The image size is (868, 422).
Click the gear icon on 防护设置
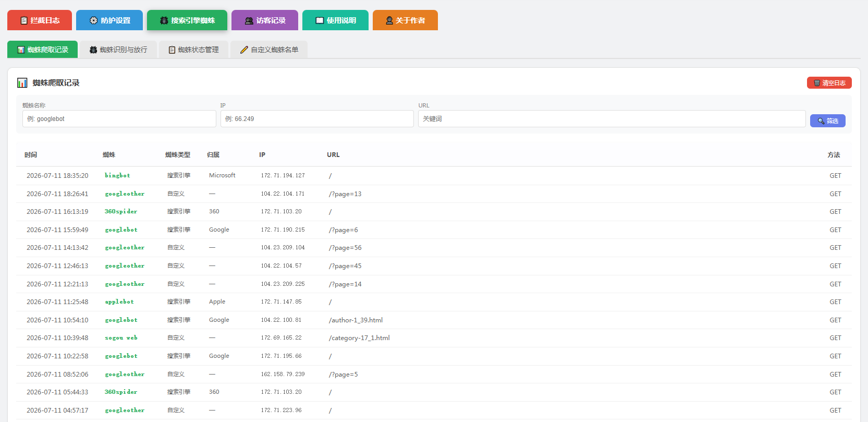pos(94,20)
